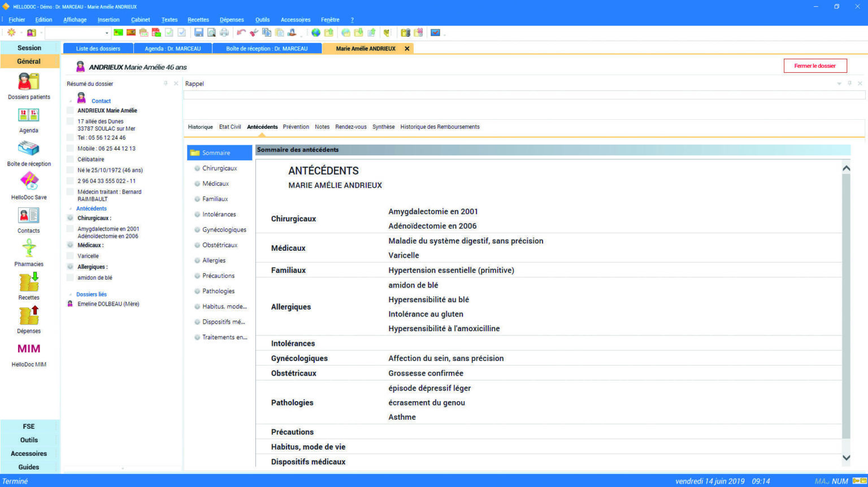Click the blue checkmark toggle at toolbar's right end

tap(436, 32)
